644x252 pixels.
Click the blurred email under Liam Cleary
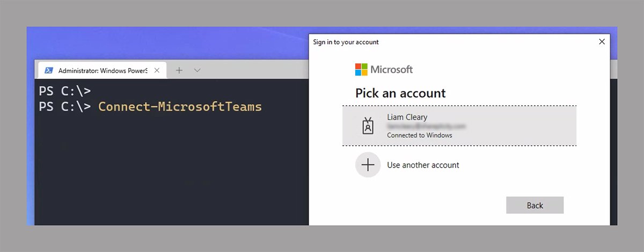pyautogui.click(x=426, y=126)
